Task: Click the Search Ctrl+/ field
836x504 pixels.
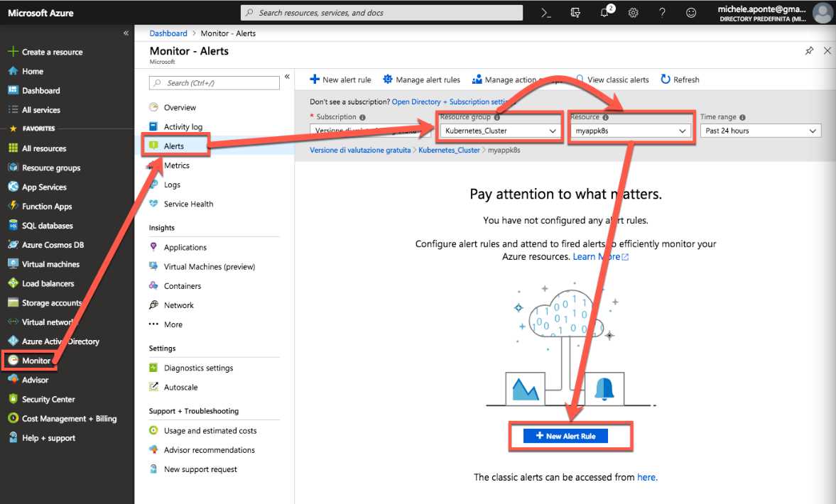Action: 213,82
